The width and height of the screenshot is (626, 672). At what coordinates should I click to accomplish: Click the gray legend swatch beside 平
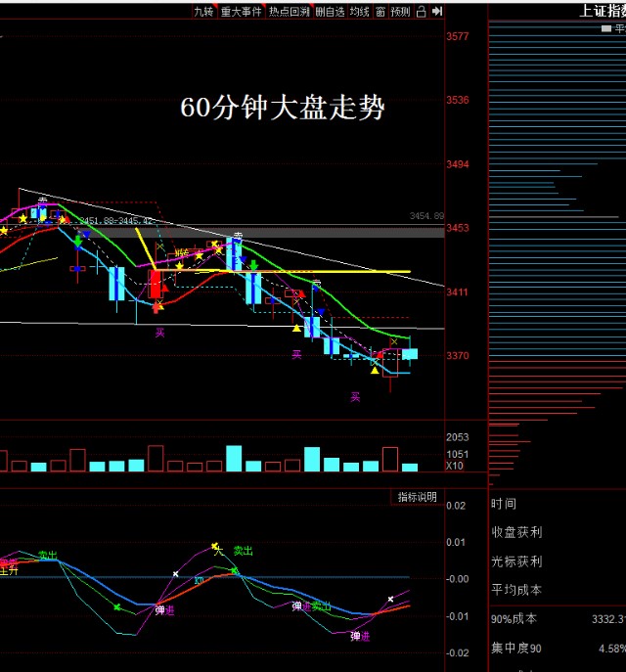click(606, 29)
